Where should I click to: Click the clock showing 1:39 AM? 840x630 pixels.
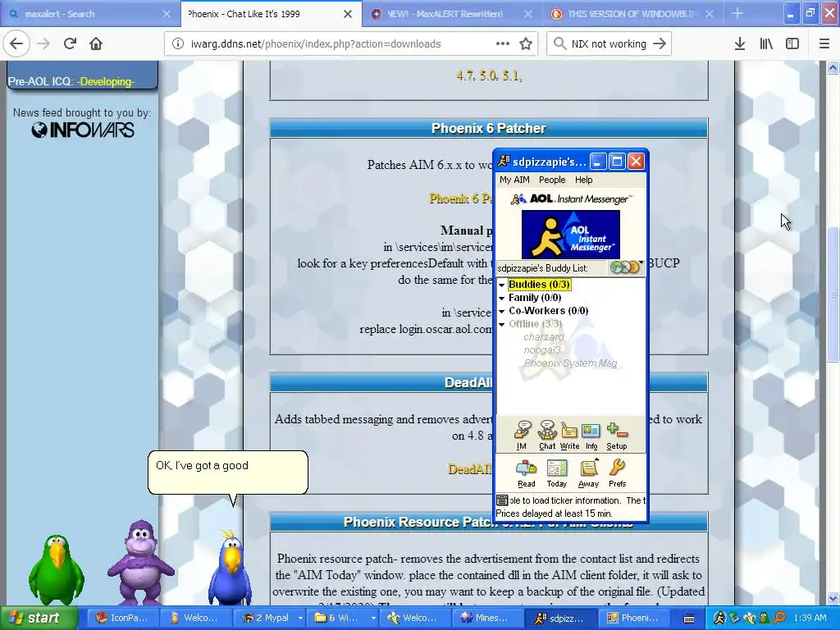[810, 618]
